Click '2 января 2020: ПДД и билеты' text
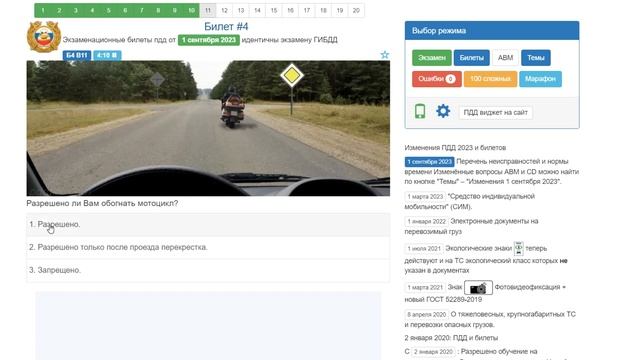The height and width of the screenshot is (360, 640). click(451, 338)
